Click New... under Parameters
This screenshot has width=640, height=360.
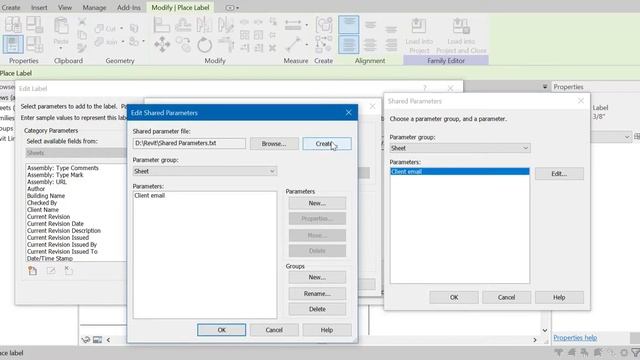pos(317,203)
